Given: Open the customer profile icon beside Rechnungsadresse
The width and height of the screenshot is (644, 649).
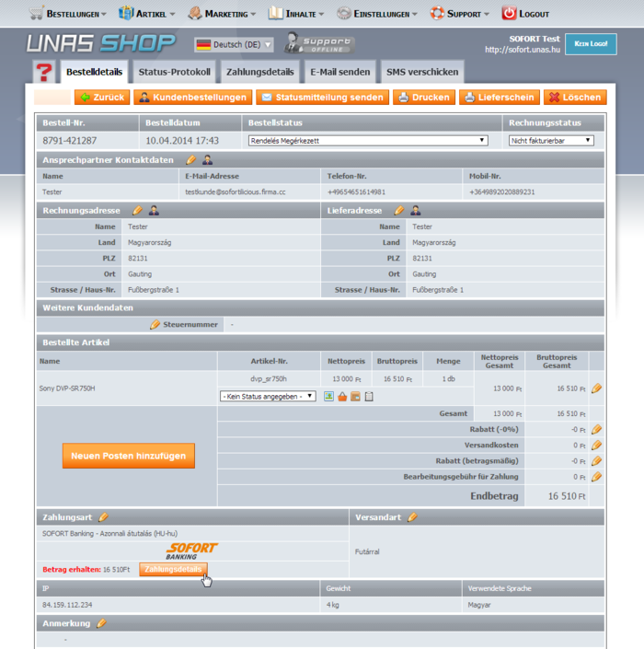Looking at the screenshot, I should (154, 211).
